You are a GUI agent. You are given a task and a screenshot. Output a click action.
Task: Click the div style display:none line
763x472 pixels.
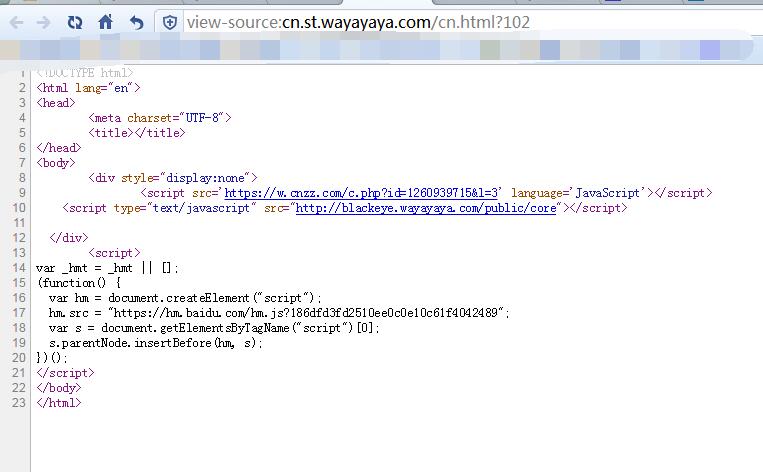tap(173, 178)
